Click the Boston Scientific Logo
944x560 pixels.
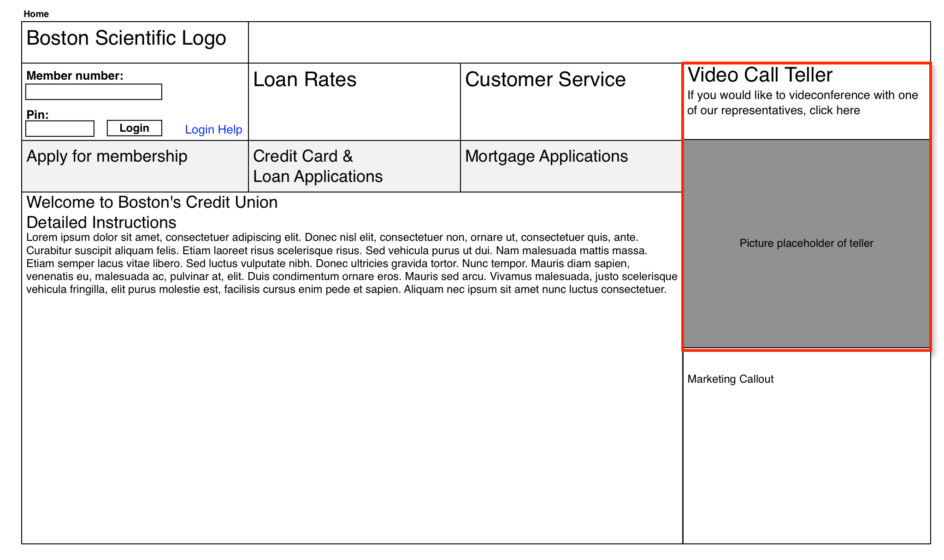coord(126,38)
